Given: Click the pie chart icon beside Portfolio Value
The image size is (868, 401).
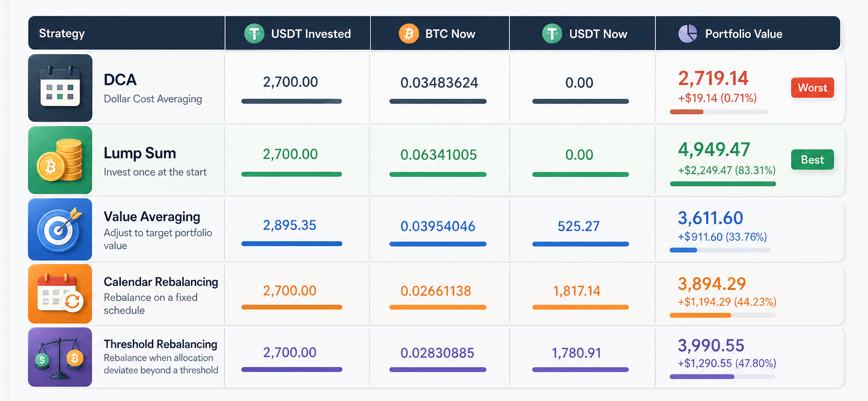Looking at the screenshot, I should pyautogui.click(x=688, y=33).
